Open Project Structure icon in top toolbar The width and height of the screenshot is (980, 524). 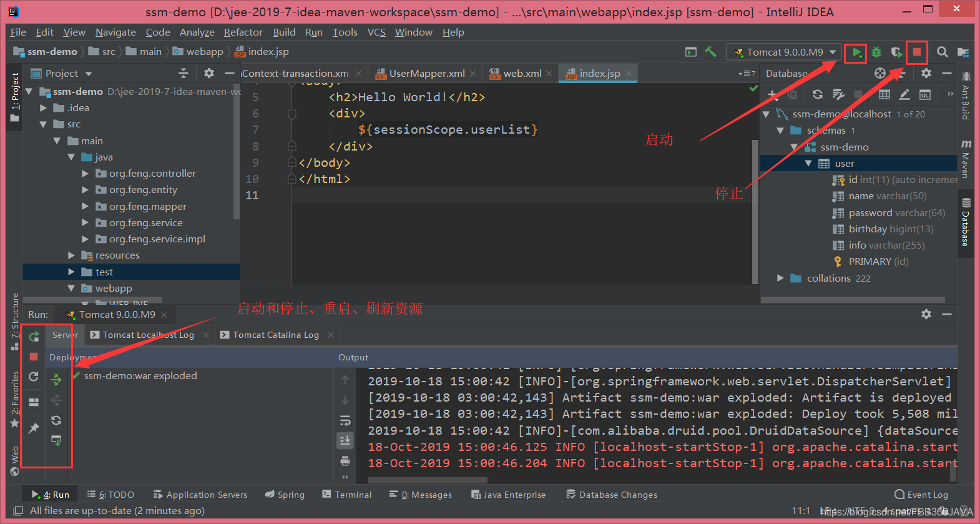(963, 52)
